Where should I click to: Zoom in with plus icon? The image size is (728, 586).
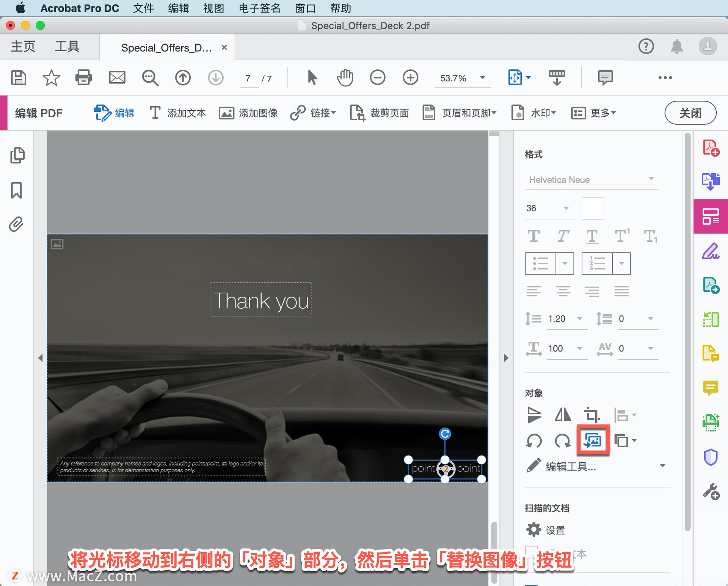pyautogui.click(x=410, y=78)
